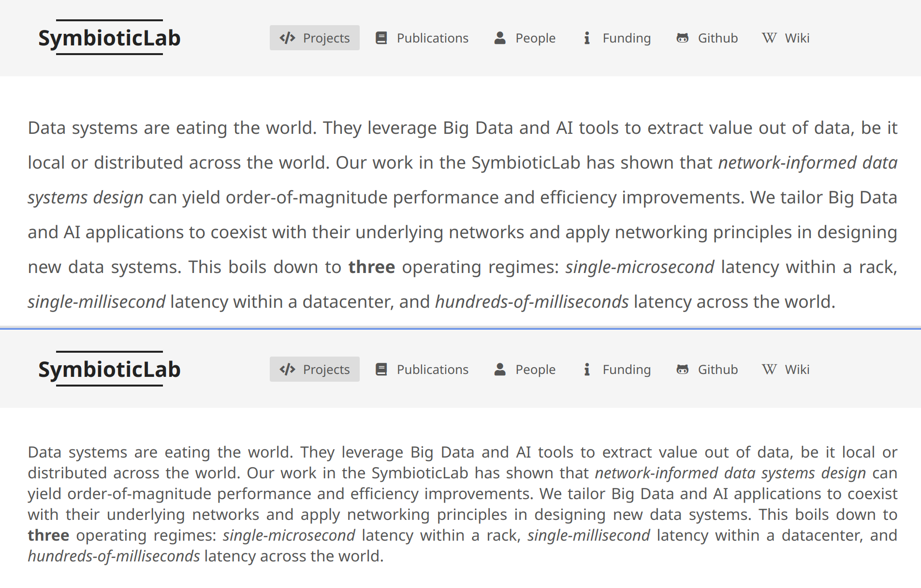Select the person icon beside People
921x588 pixels.
click(x=499, y=37)
